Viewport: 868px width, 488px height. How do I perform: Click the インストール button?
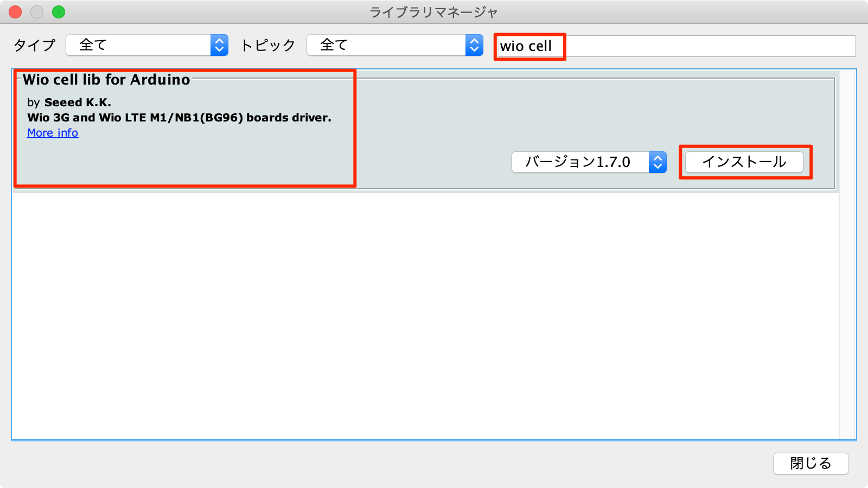(744, 162)
